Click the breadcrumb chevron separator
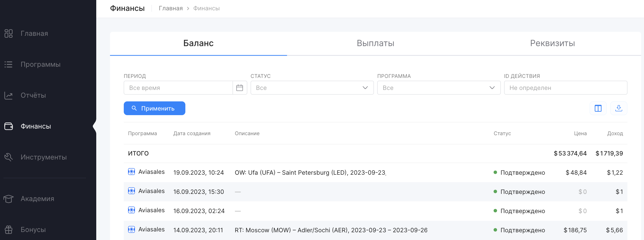The image size is (644, 240). pyautogui.click(x=188, y=9)
